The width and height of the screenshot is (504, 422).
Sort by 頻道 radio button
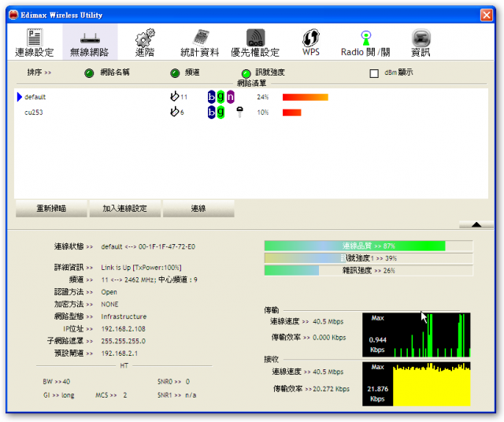[x=175, y=73]
